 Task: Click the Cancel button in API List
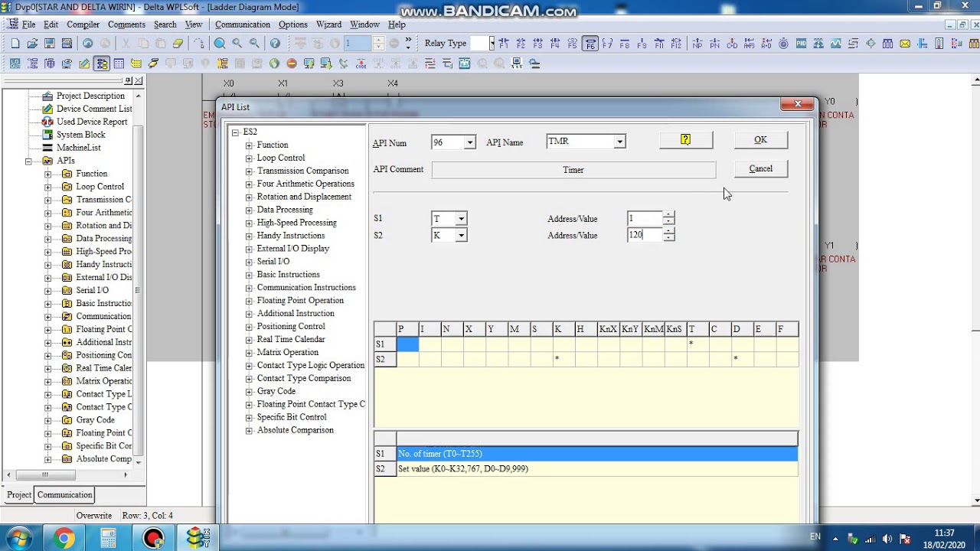[x=760, y=168]
